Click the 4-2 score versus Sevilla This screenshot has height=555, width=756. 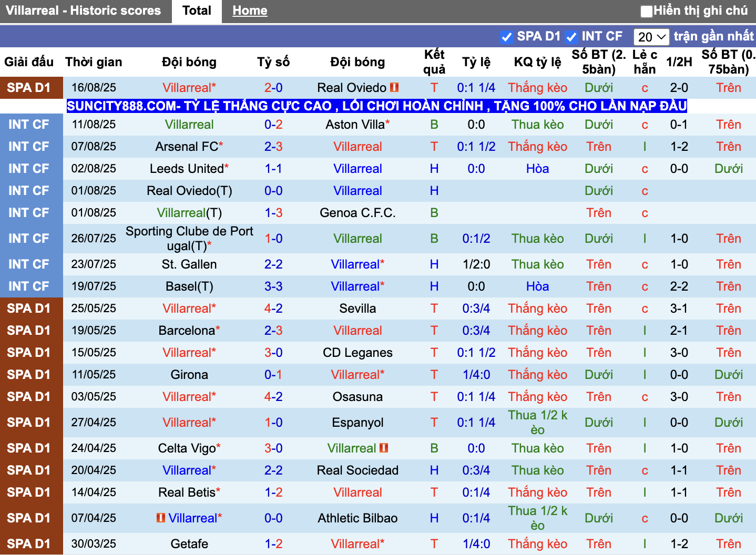point(273,309)
